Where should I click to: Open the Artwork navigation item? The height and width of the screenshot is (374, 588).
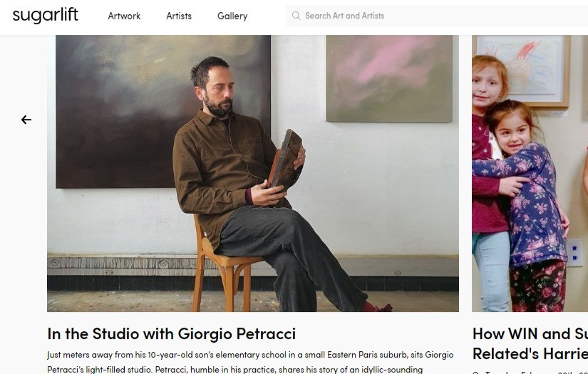[124, 16]
